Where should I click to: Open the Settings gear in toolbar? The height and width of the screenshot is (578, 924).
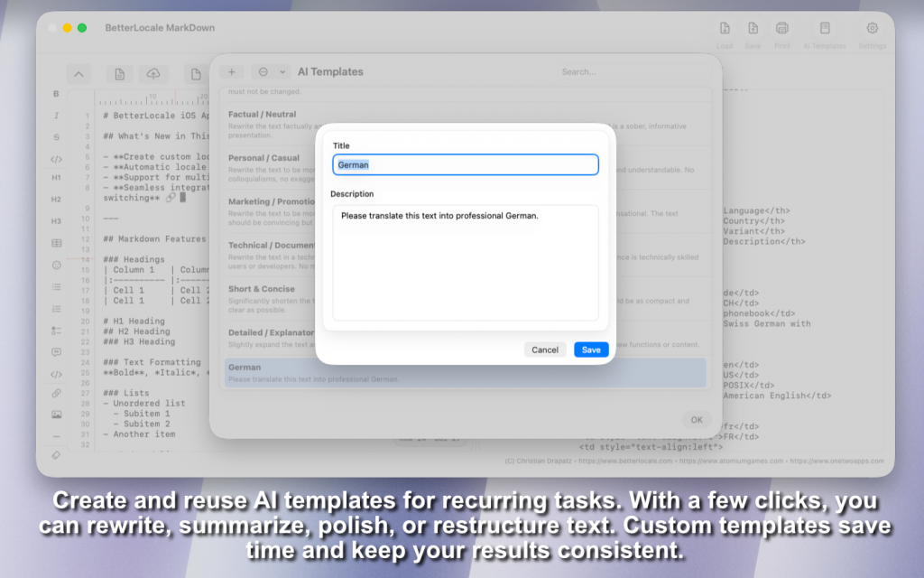coord(872,33)
